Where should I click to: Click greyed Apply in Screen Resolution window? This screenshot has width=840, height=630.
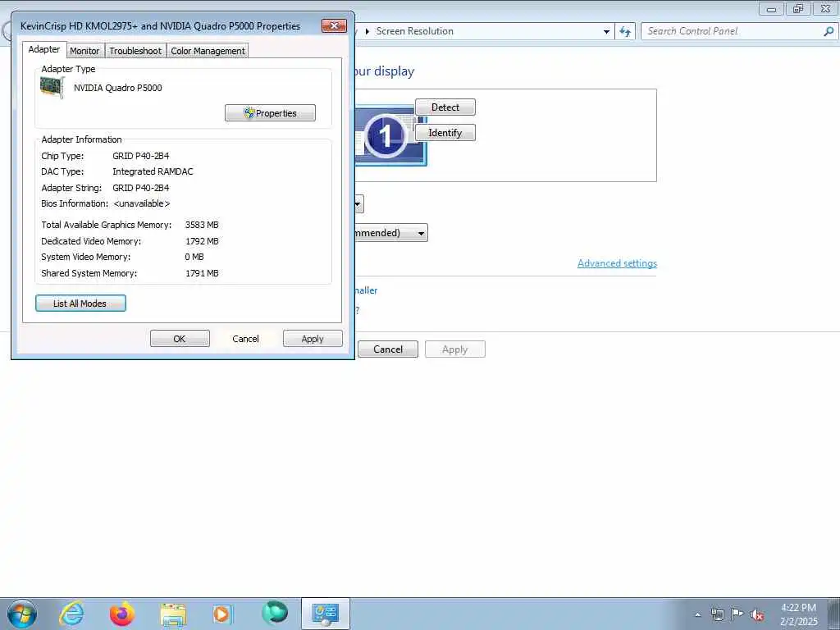pos(454,349)
